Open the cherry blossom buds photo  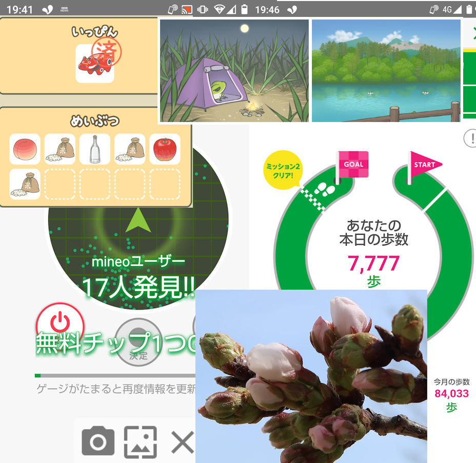311,376
